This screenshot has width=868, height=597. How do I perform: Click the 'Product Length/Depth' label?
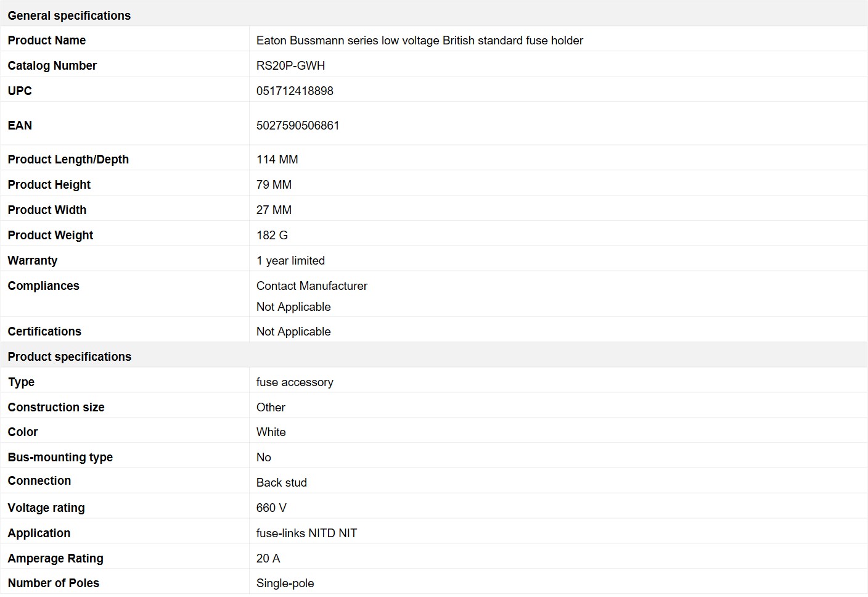coord(68,159)
